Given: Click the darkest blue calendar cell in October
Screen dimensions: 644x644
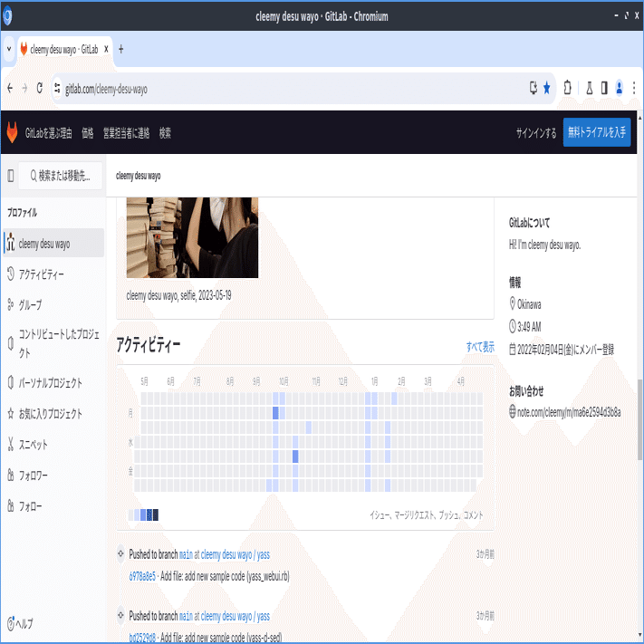Looking at the screenshot, I should pyautogui.click(x=275, y=413).
